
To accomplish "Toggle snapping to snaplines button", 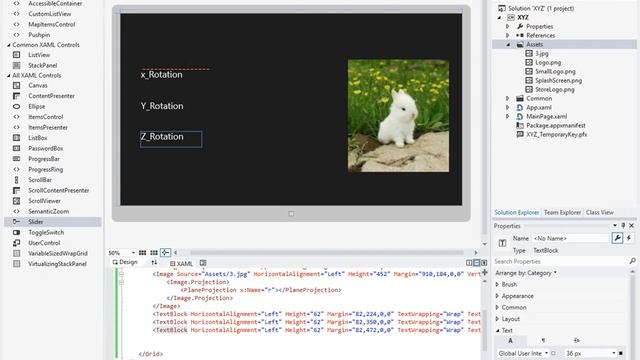I will pos(165,253).
